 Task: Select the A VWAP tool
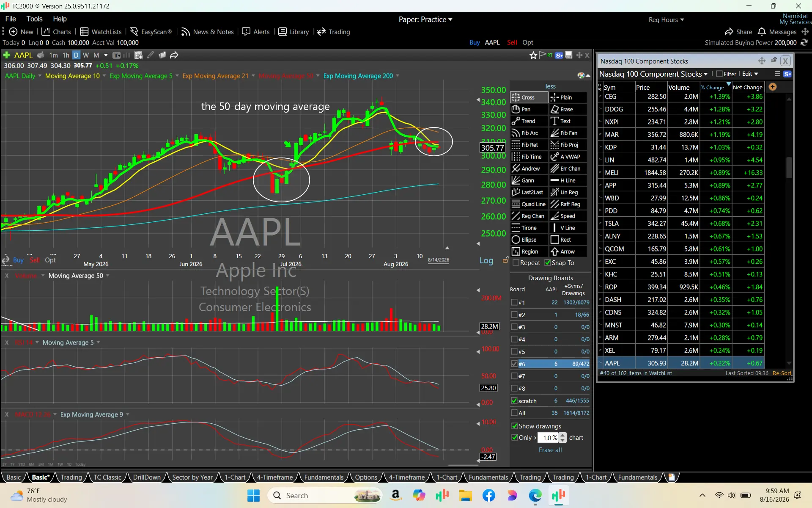click(x=568, y=157)
